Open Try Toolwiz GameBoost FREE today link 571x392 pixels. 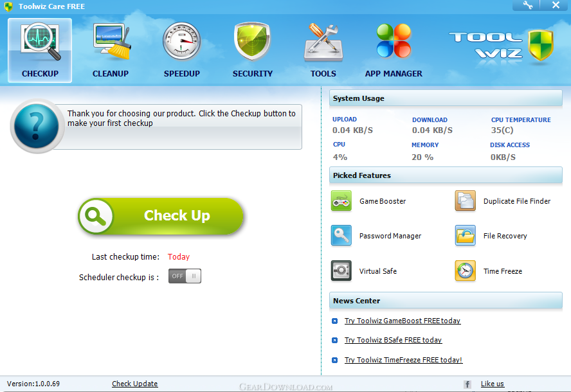click(403, 321)
